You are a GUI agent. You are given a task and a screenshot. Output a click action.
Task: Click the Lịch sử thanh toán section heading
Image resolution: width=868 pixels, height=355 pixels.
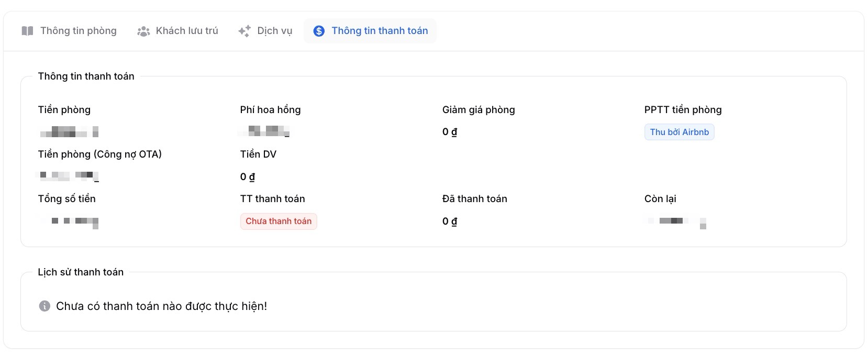click(x=81, y=272)
